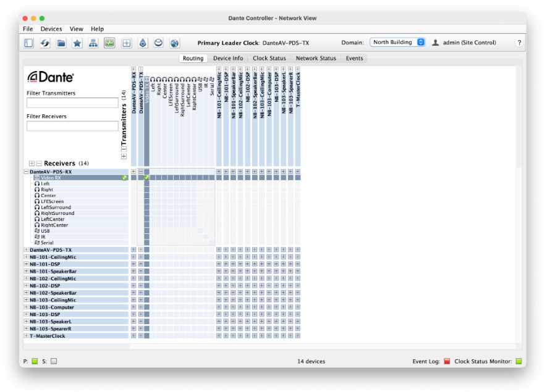
Task: Open the View menu
Action: 76,29
